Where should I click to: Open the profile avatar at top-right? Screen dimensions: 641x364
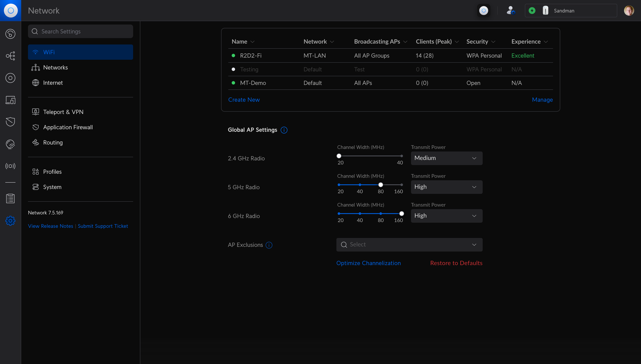[x=629, y=11]
